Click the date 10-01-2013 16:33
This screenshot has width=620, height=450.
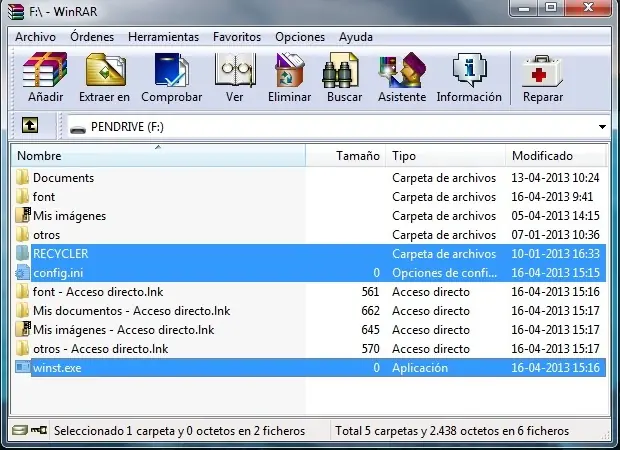point(555,253)
